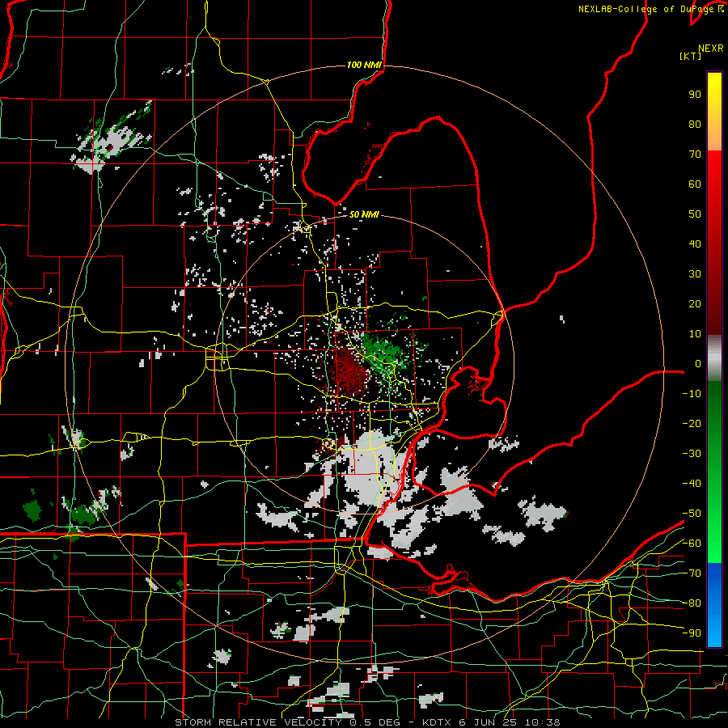Click the -80 scale value
Screen dimensions: 728x728
point(692,603)
